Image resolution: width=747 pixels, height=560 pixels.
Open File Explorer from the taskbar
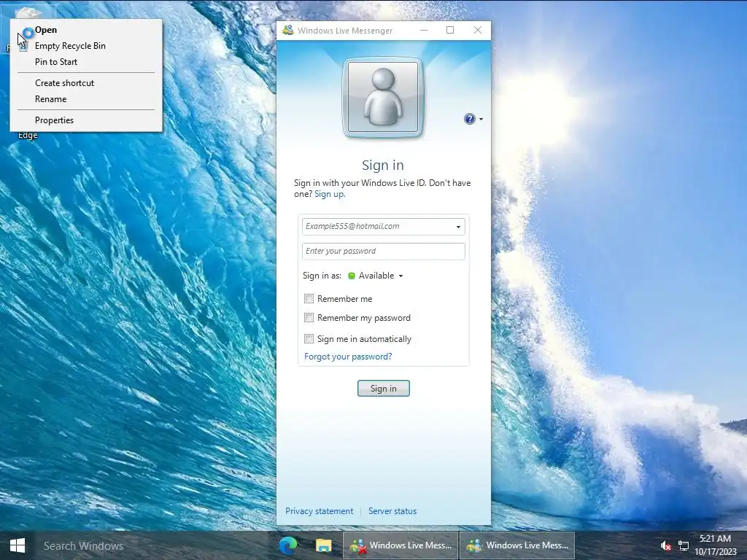pos(323,545)
